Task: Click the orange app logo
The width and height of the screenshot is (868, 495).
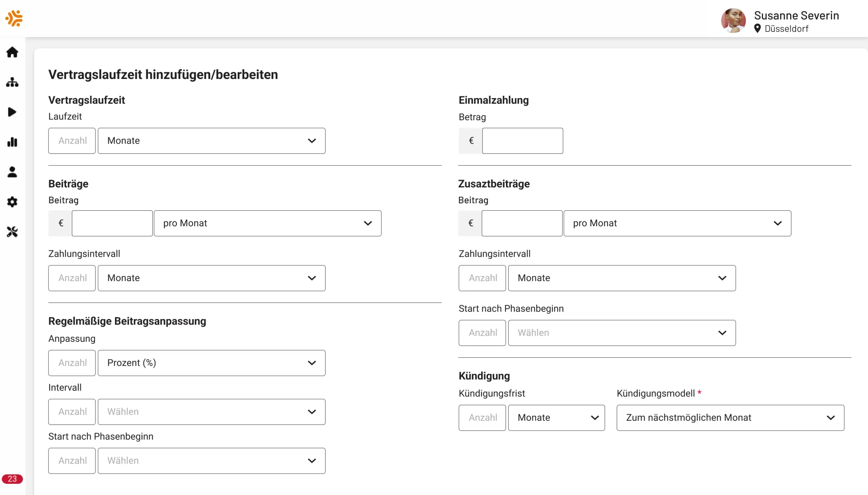Action: [x=14, y=18]
